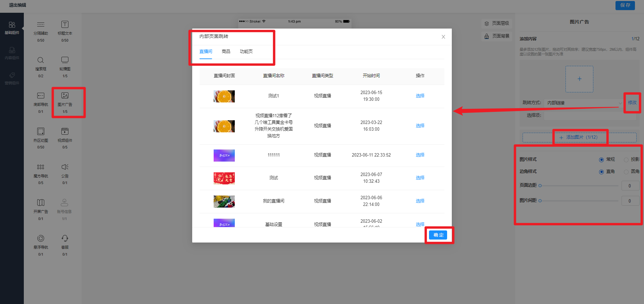Choose the 常规 image style radio
Image resolution: width=644 pixels, height=304 pixels.
pyautogui.click(x=601, y=160)
